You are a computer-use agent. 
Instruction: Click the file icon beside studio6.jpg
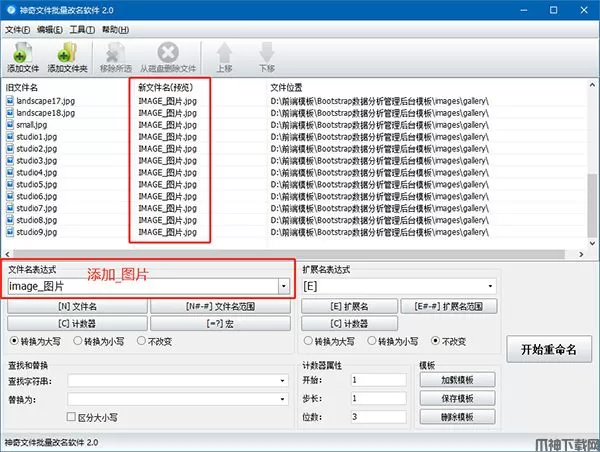click(10, 196)
